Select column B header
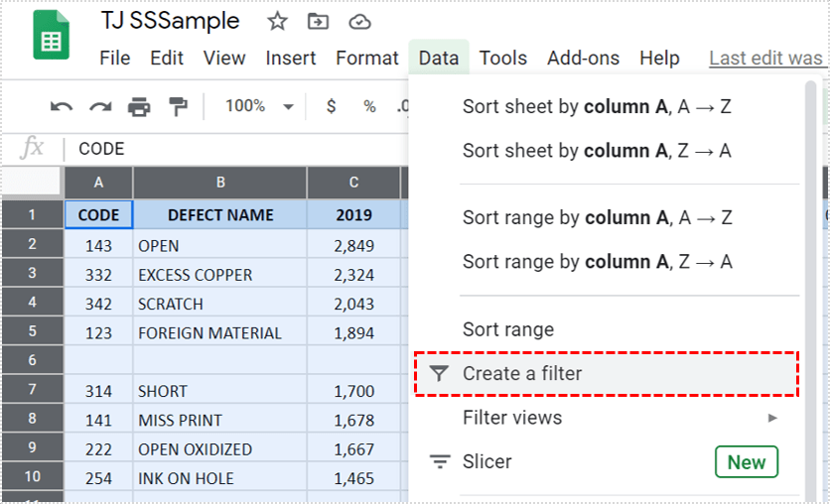The height and width of the screenshot is (504, 830). (x=220, y=183)
